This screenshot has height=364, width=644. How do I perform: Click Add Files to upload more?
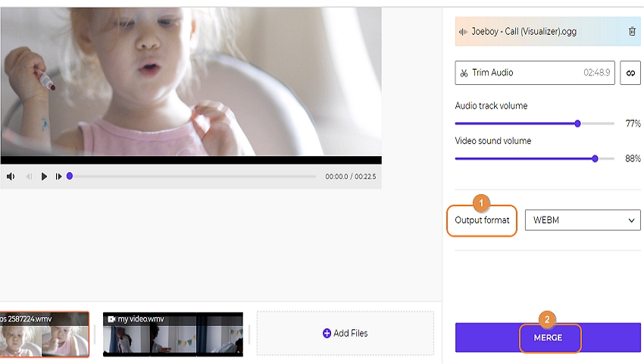(345, 333)
